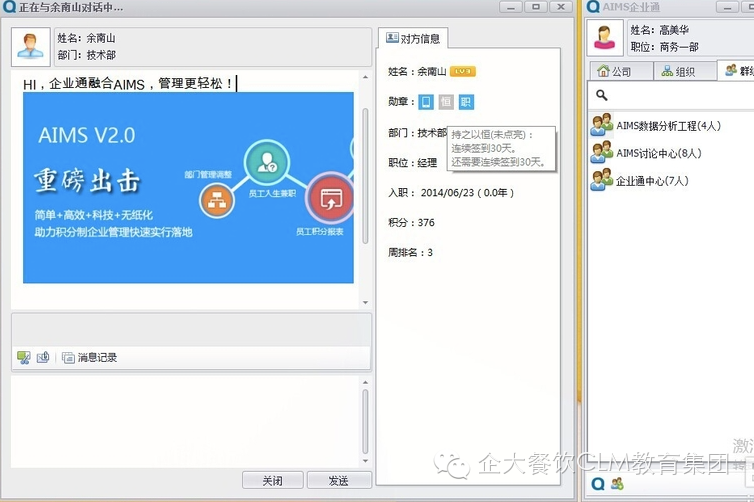Click the send-file icon in chat toolbar
This screenshot has width=754, height=502.
click(43, 357)
